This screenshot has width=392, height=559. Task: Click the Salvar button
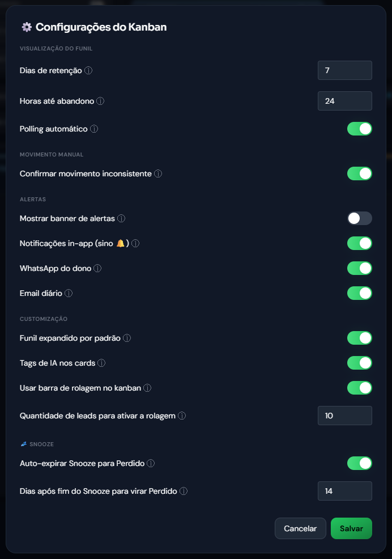pos(351,528)
